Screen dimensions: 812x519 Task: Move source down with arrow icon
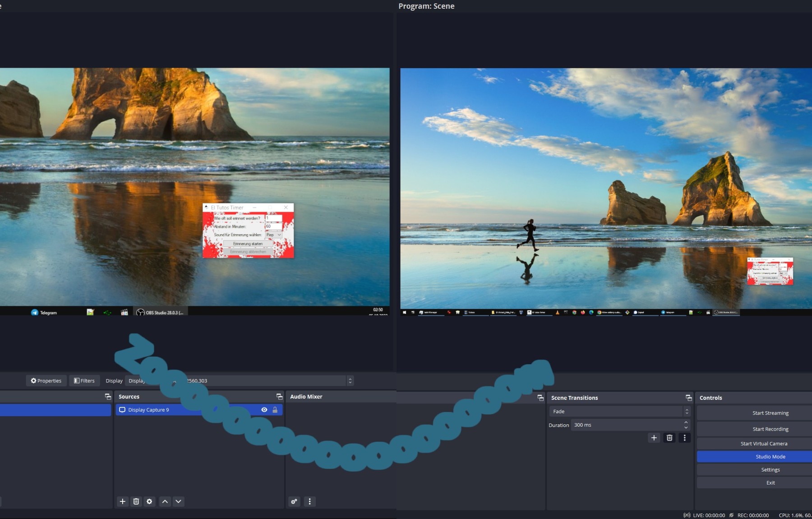click(x=179, y=501)
